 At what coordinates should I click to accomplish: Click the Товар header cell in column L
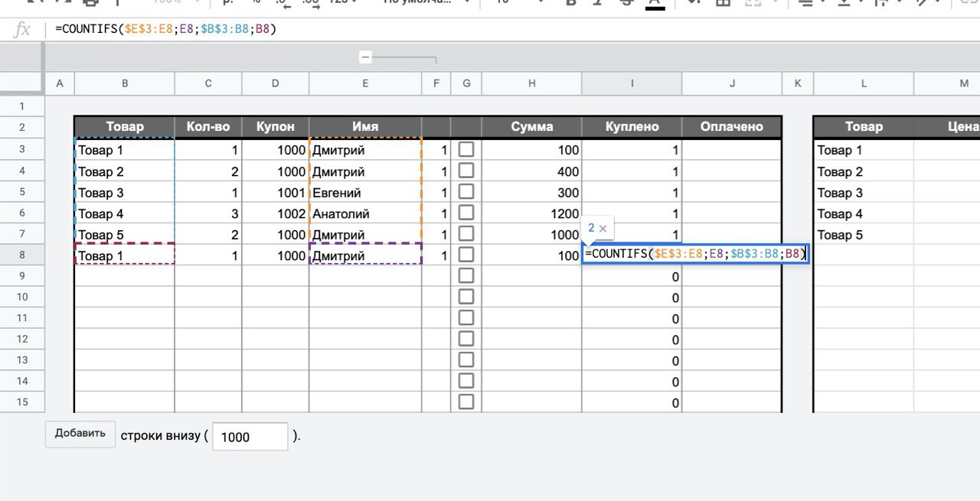tap(864, 127)
